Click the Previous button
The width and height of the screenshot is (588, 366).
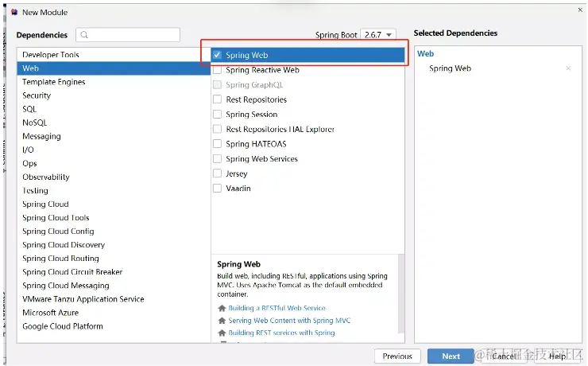click(397, 356)
